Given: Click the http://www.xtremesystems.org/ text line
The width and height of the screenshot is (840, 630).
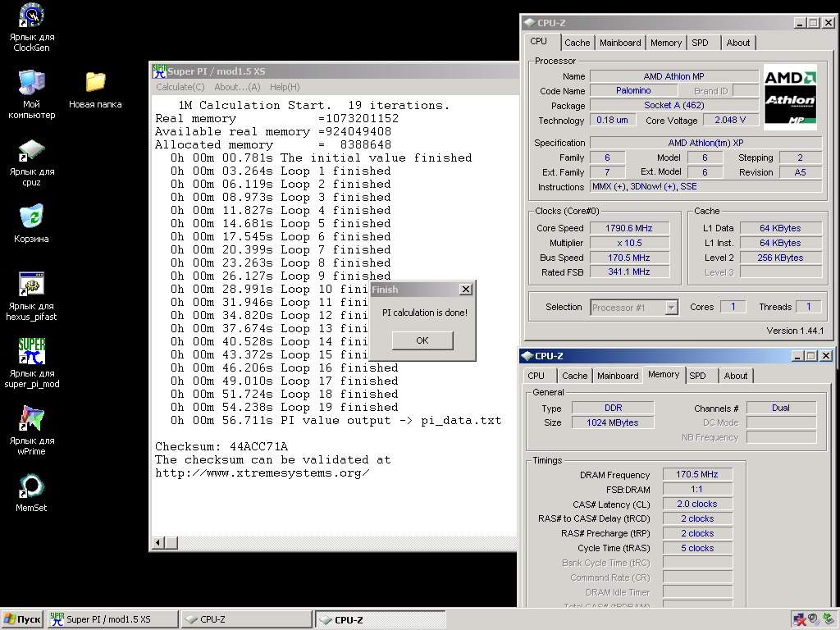Looking at the screenshot, I should [262, 473].
